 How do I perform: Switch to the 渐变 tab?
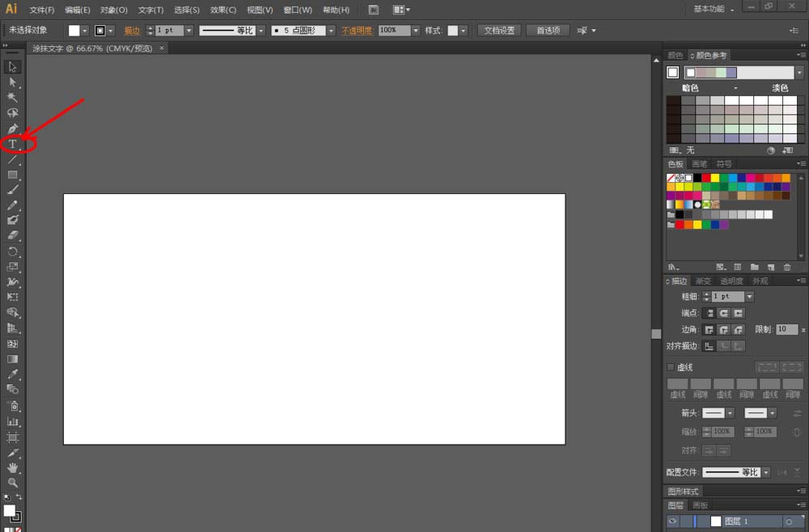click(703, 281)
